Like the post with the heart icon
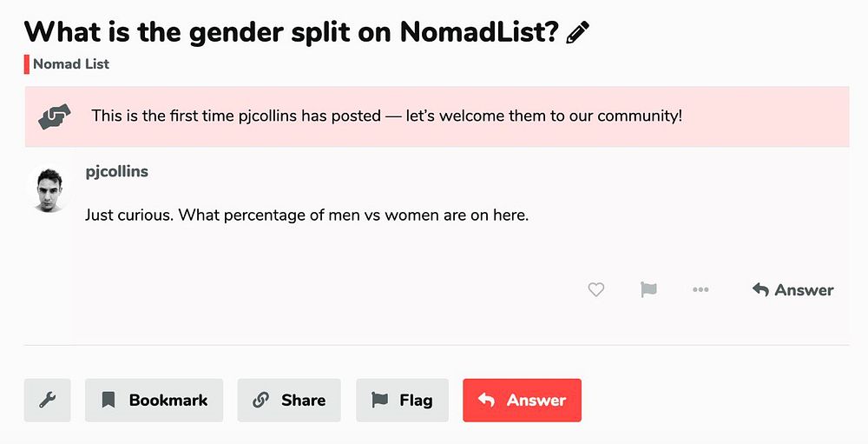The image size is (868, 444). click(x=595, y=290)
